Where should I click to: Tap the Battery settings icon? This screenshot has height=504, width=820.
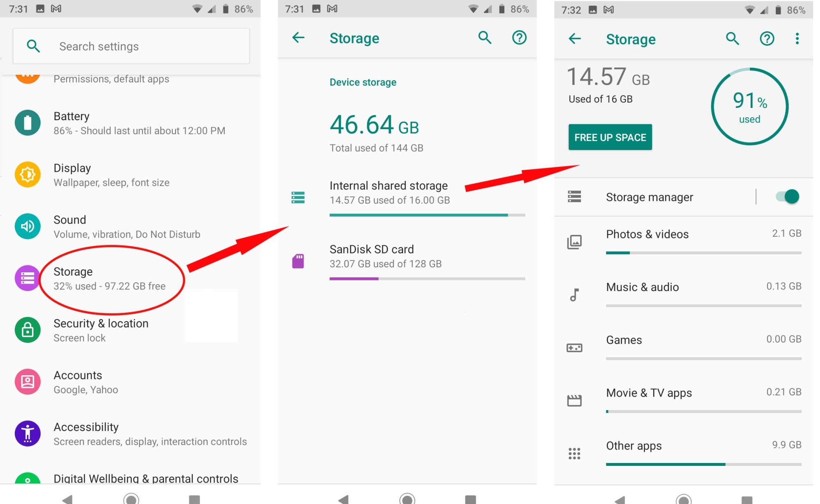27,123
